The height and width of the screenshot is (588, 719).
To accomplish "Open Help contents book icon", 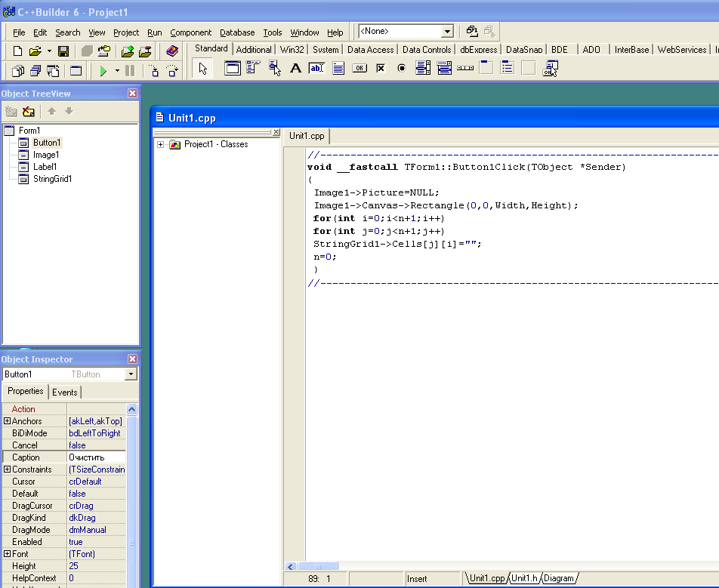I will pos(172,51).
